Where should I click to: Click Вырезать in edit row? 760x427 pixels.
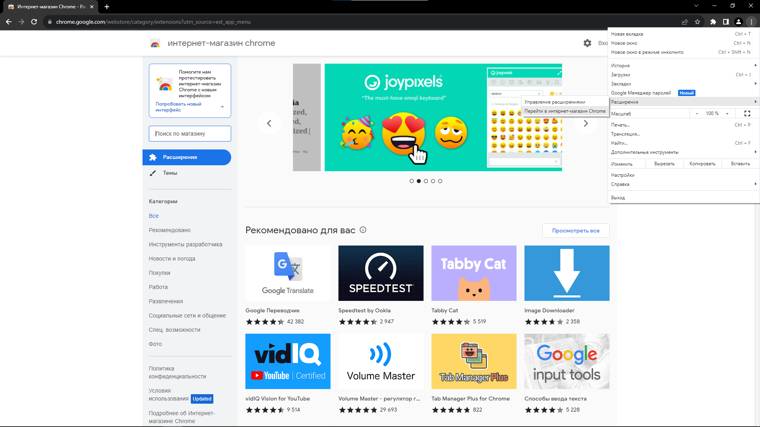coord(664,164)
